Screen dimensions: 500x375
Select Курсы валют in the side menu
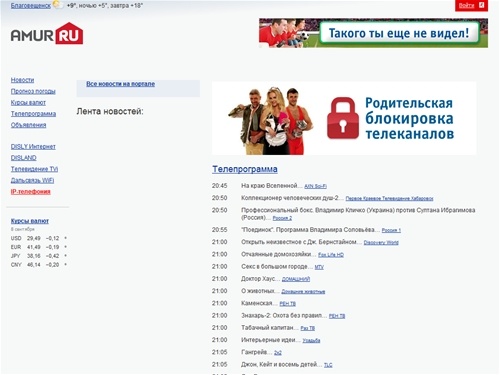28,103
